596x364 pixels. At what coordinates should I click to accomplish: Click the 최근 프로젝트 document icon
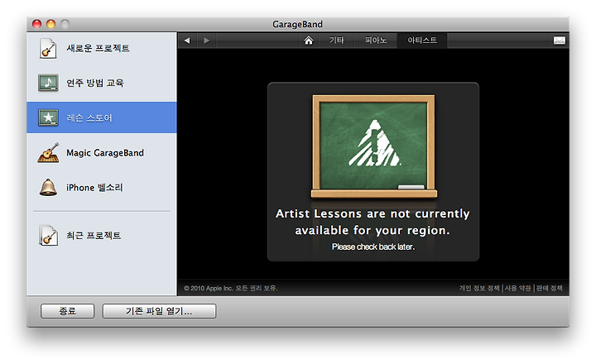tap(48, 236)
